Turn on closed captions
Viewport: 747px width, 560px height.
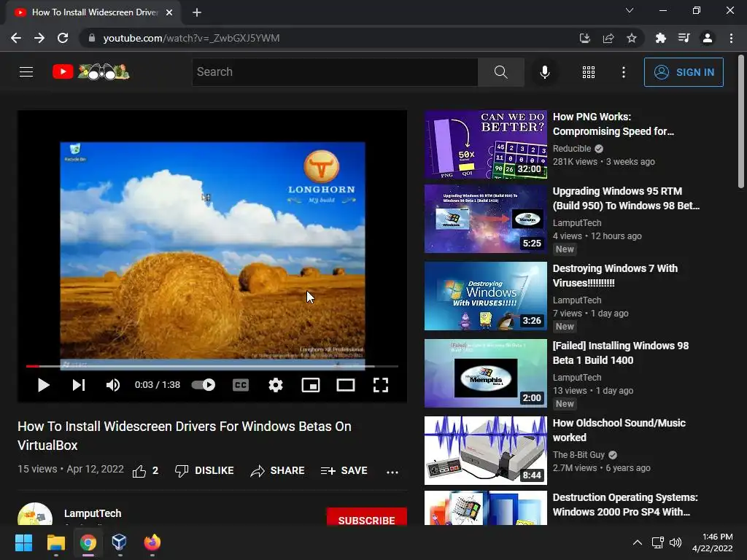point(241,385)
